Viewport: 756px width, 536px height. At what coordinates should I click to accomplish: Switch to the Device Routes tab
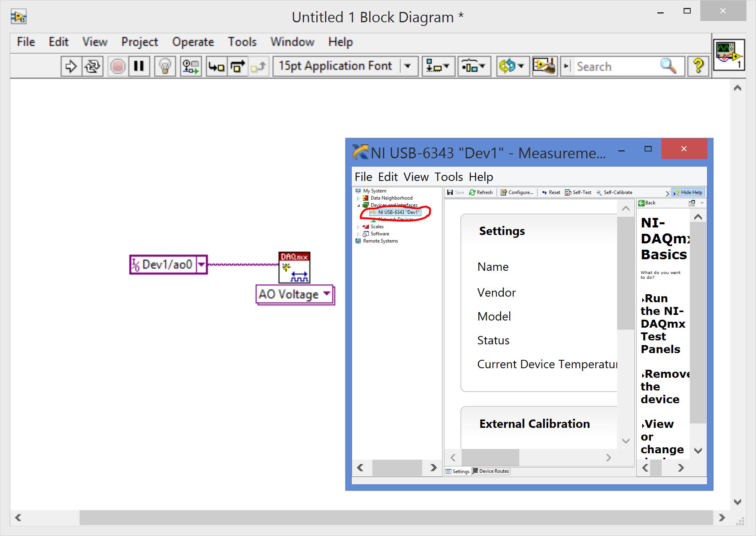[491, 471]
